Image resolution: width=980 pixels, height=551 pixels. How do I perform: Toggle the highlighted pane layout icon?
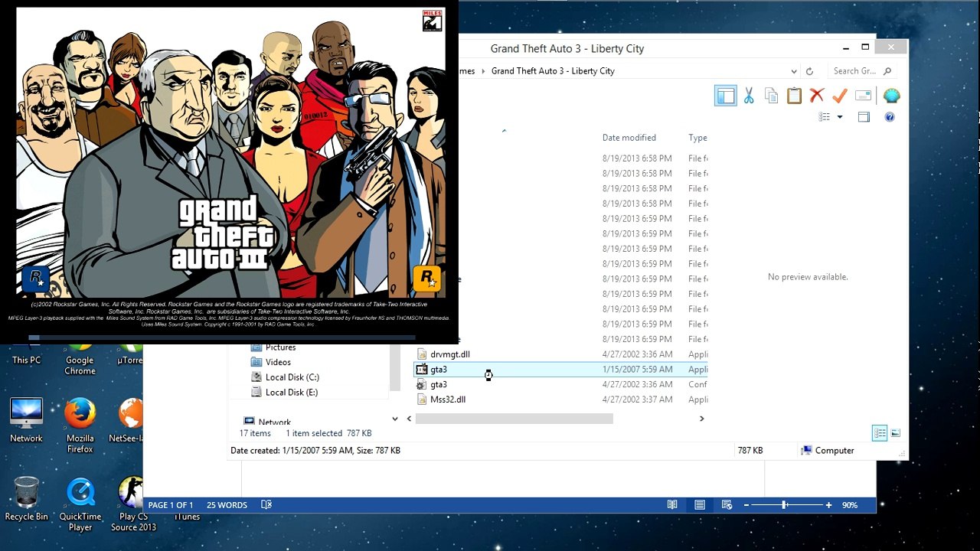pos(725,96)
